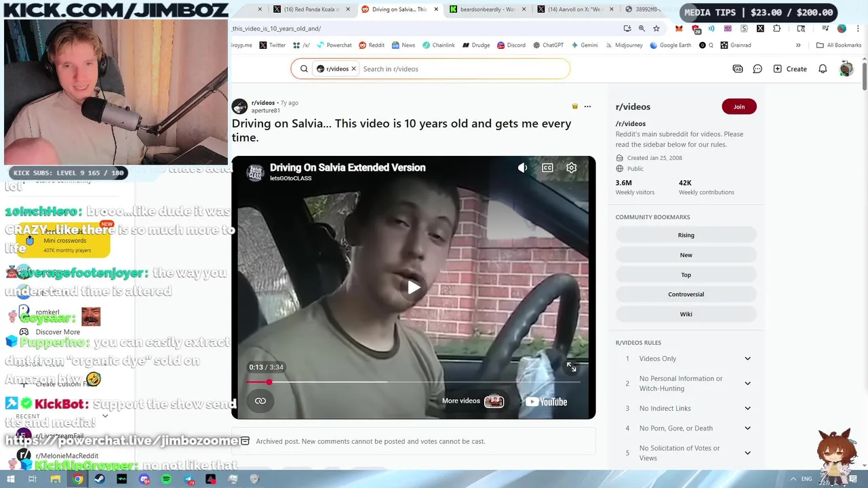Image resolution: width=868 pixels, height=488 pixels.
Task: Open the Midjourney bookmark
Action: (x=625, y=45)
